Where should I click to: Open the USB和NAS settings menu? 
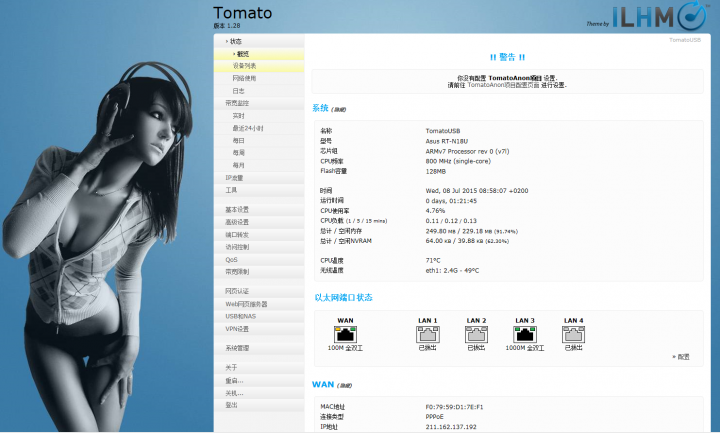click(x=241, y=316)
